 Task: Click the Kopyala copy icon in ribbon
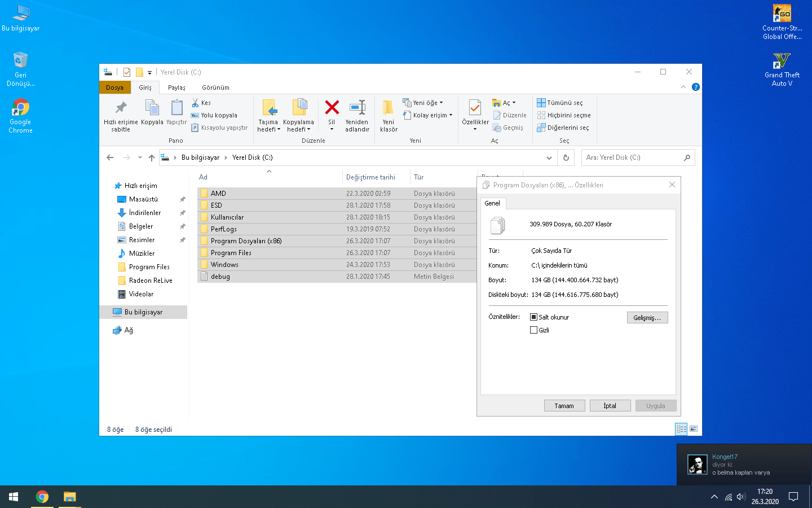(152, 107)
